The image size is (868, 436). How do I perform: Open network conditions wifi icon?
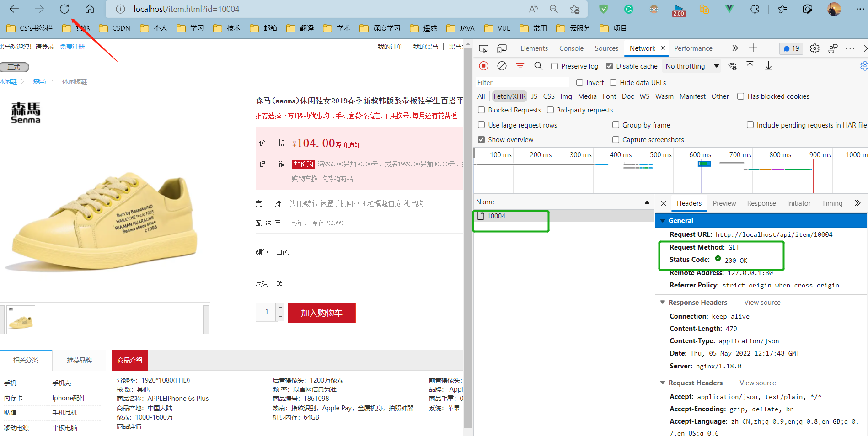click(732, 66)
